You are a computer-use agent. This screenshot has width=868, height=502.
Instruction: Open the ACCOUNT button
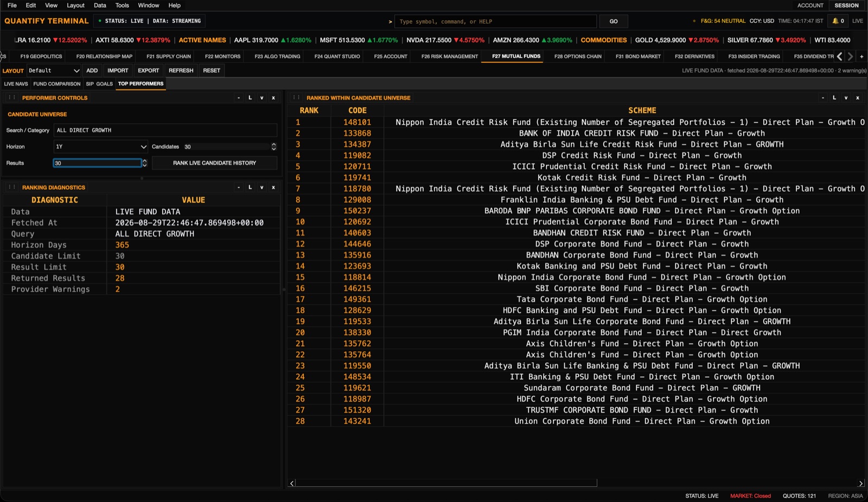click(810, 5)
